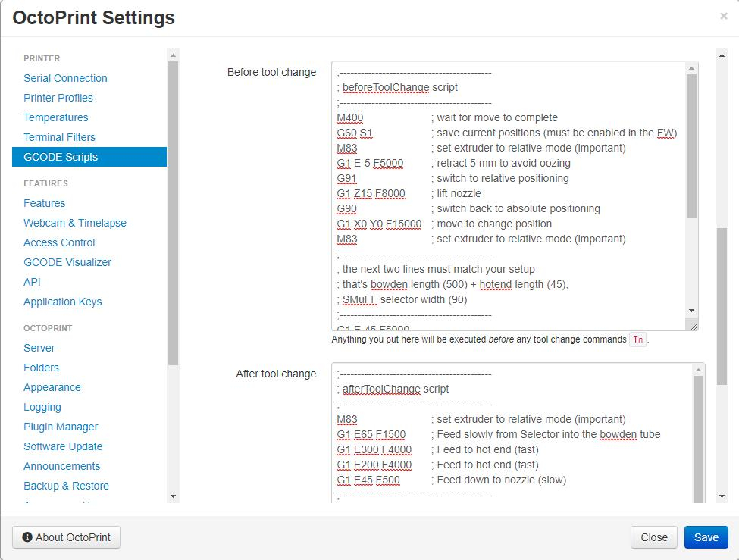The image size is (739, 560).
Task: Click the info icon in About OctoPrint
Action: [27, 537]
